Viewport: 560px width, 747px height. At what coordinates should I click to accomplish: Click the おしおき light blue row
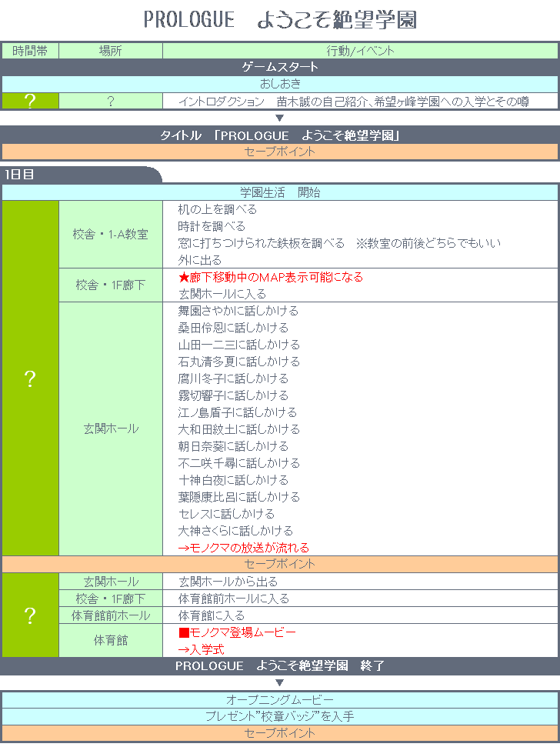[280, 84]
